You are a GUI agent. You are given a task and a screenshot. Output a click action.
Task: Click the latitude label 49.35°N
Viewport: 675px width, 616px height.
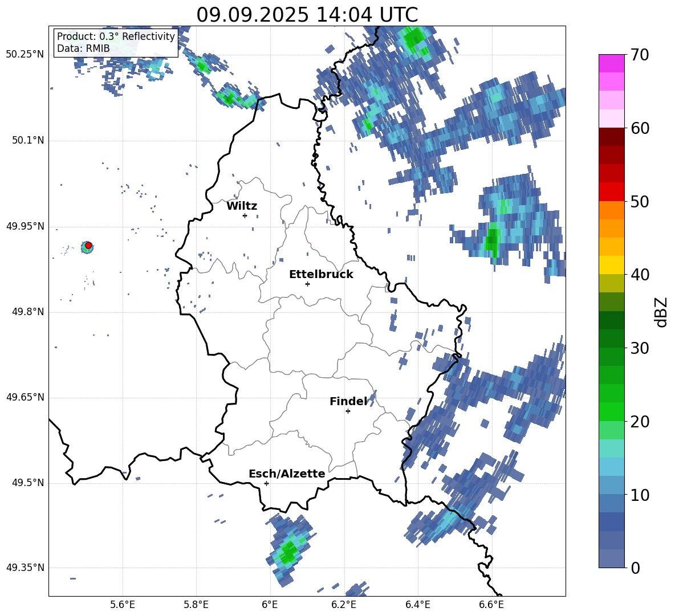click(25, 568)
